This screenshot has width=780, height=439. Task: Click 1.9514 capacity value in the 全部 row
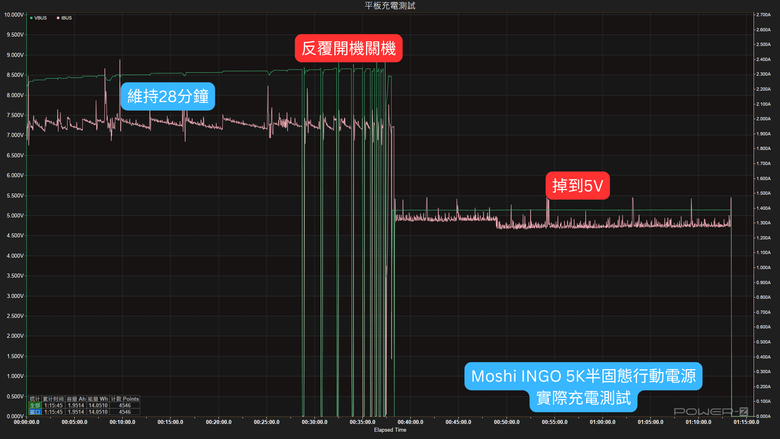tap(76, 405)
